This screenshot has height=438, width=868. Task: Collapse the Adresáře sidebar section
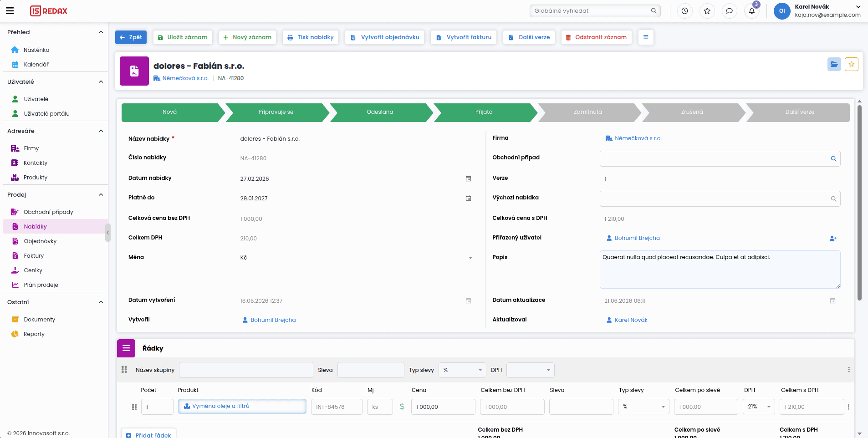[101, 131]
